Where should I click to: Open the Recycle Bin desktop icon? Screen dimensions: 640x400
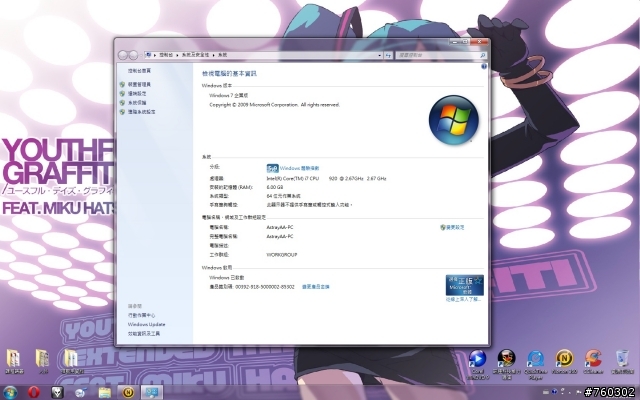click(x=622, y=362)
